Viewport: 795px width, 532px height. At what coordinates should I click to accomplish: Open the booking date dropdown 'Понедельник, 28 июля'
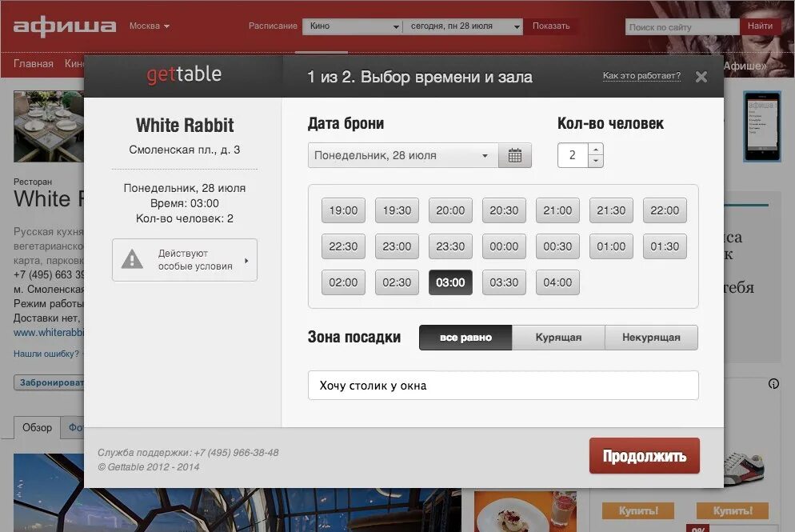point(403,155)
